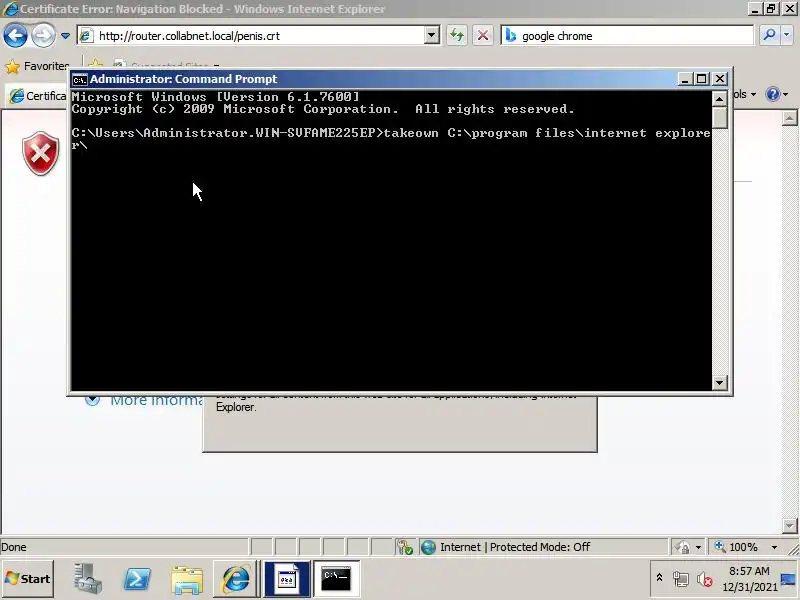Viewport: 800px width, 600px height.
Task: Open the Windows Start menu
Action: point(28,579)
